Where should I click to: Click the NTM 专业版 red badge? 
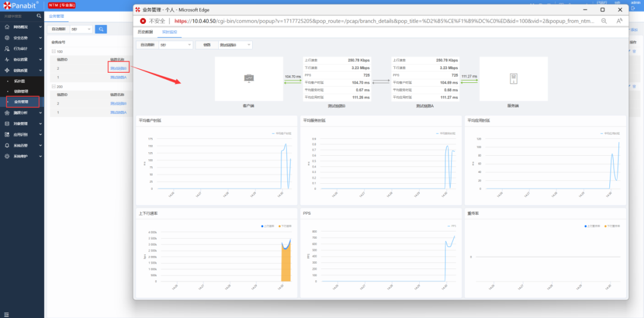[x=60, y=5]
